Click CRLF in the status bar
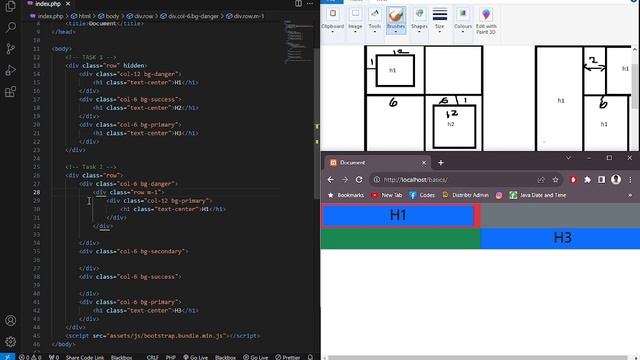640x360 pixels. 153,357
